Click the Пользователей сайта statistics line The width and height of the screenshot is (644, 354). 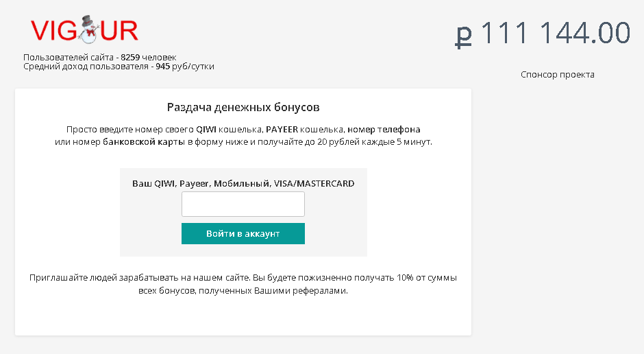99,57
